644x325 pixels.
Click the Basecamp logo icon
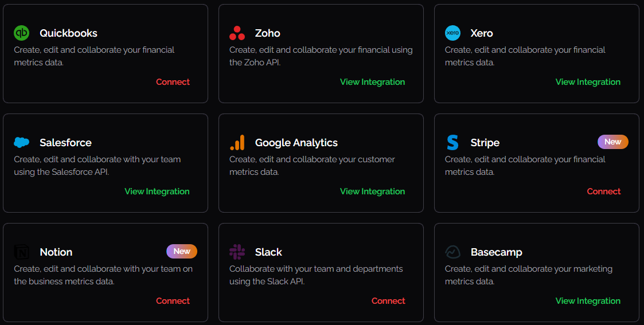tap(452, 252)
